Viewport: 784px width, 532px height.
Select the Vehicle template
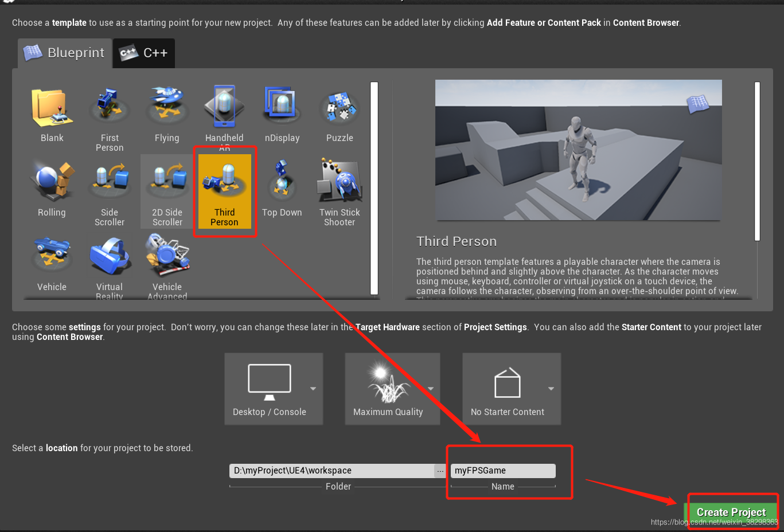click(52, 264)
